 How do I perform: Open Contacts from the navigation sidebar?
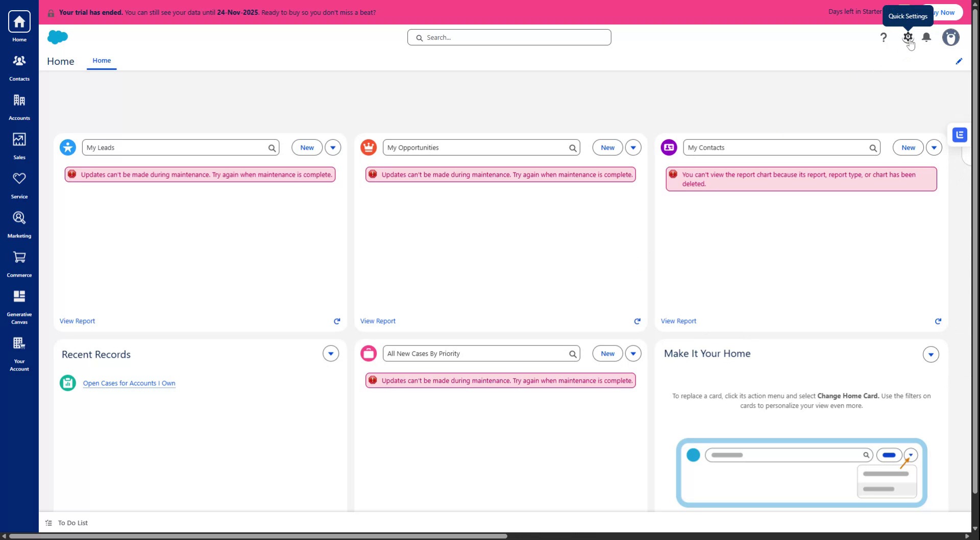[19, 66]
